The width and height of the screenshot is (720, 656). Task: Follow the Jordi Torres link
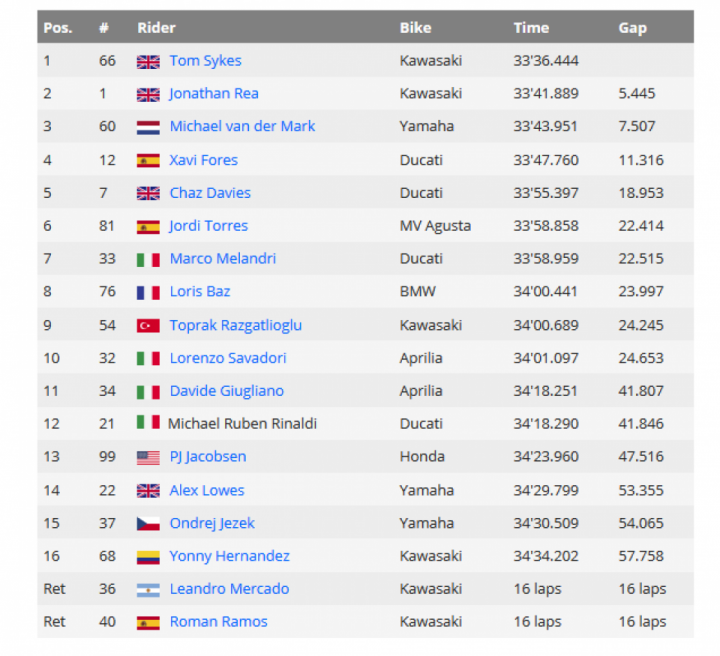coord(209,226)
